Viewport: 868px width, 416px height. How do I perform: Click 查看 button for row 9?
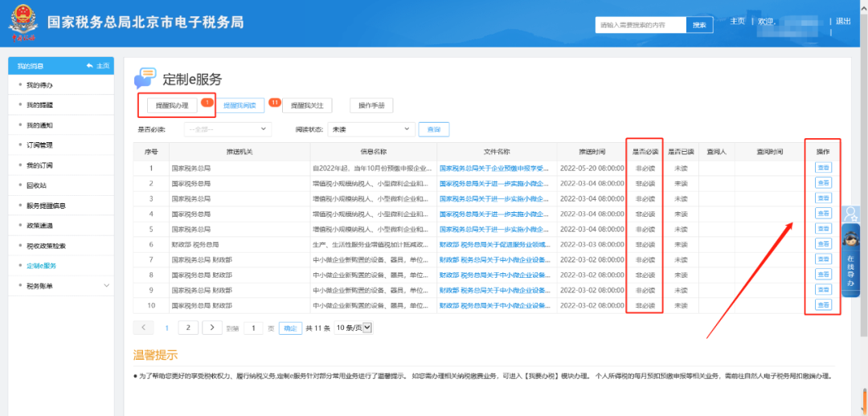pos(823,289)
